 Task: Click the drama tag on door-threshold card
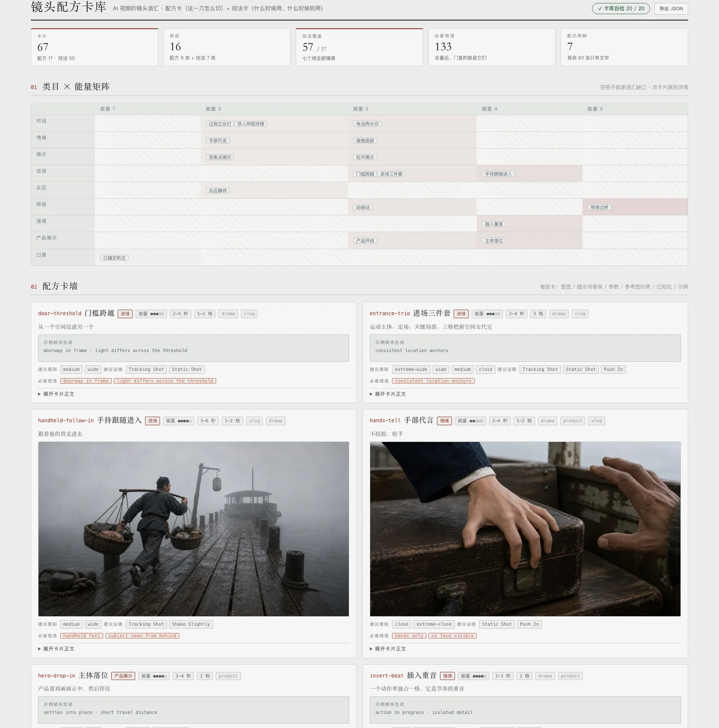pos(228,314)
